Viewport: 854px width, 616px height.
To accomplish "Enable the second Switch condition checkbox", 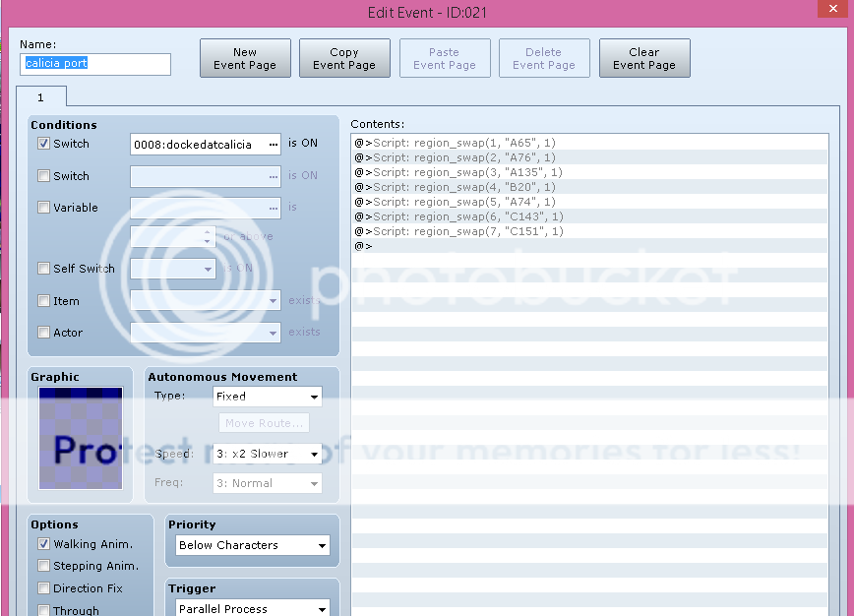I will pyautogui.click(x=43, y=176).
